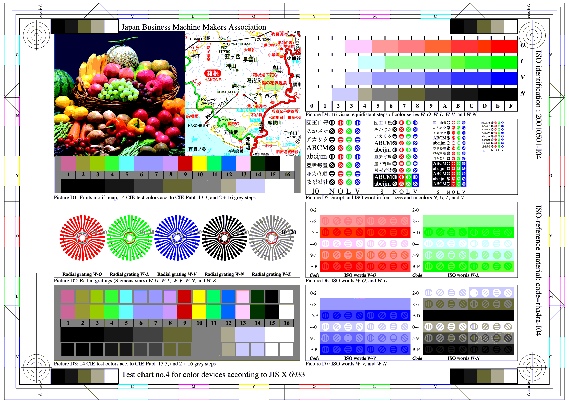The image size is (569, 405).
Task: Pick the white patch in the top-left grayscale strip
Action: coord(111,26)
